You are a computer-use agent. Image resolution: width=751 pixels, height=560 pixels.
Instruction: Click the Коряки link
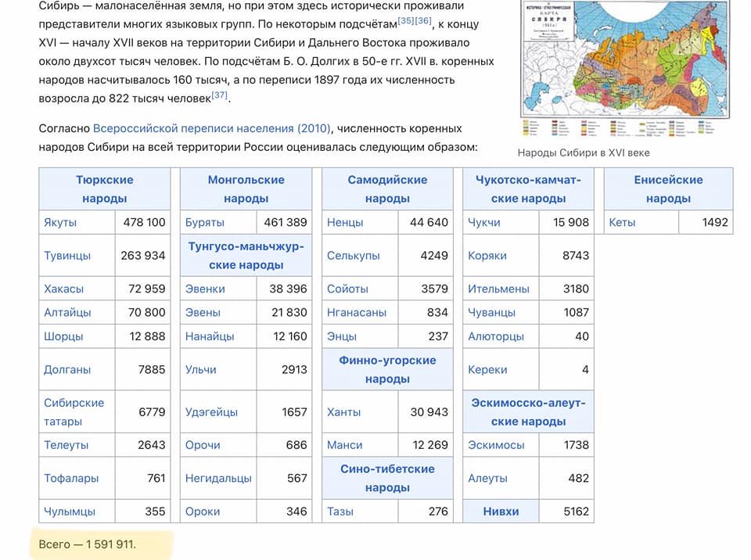[x=487, y=255]
